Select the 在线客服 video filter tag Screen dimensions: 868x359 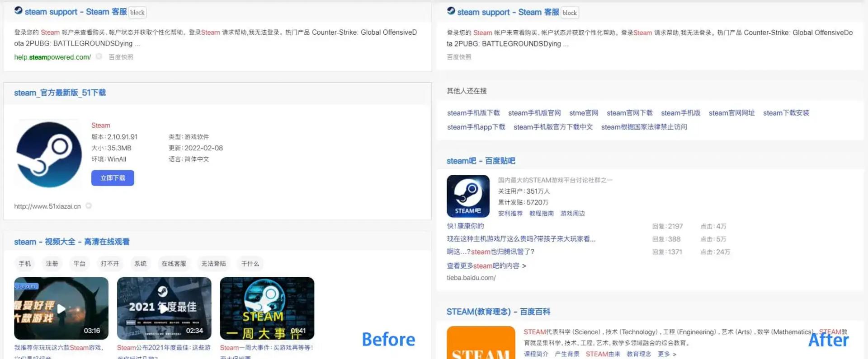click(174, 263)
